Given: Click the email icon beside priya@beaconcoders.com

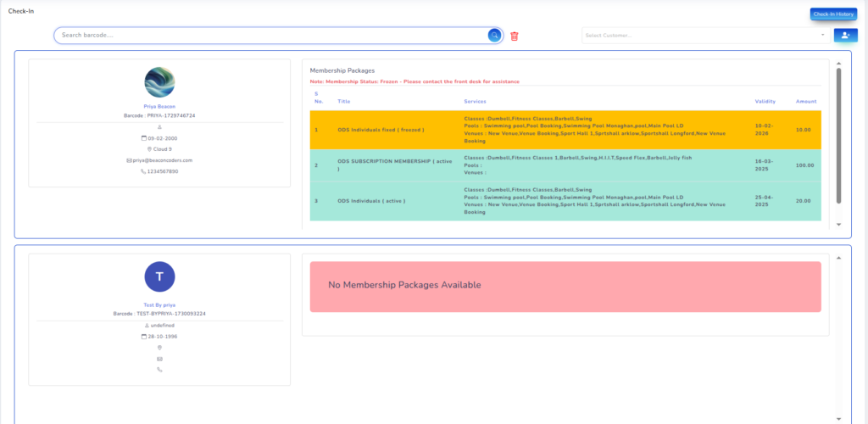Looking at the screenshot, I should click(x=130, y=160).
